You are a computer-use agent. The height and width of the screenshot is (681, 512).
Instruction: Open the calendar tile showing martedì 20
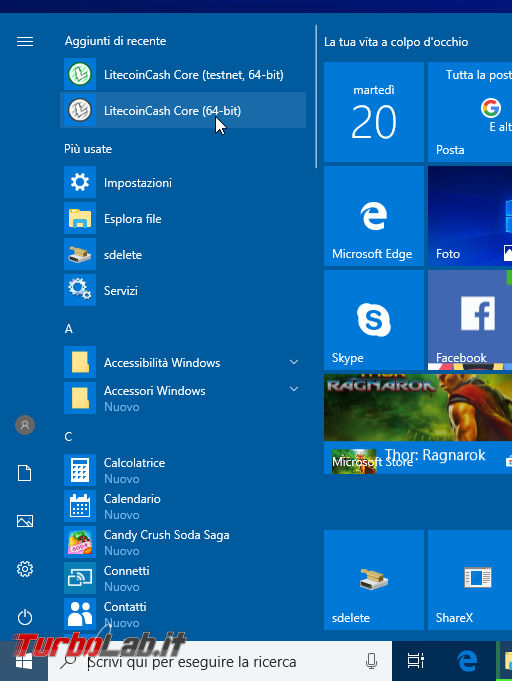(x=374, y=112)
